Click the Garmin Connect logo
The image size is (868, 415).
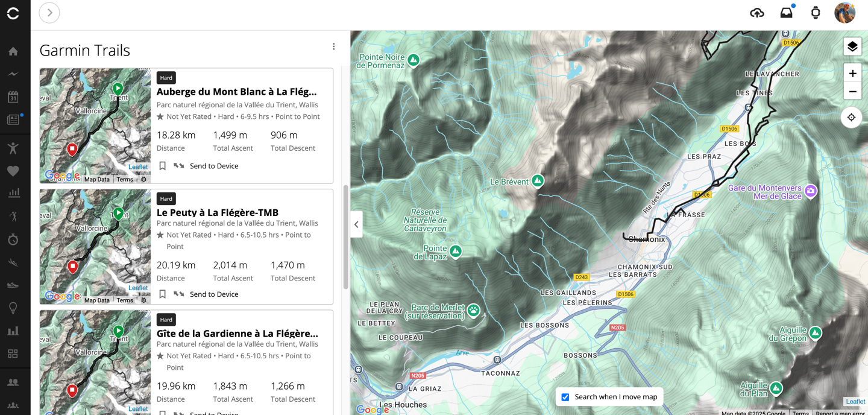pyautogui.click(x=13, y=13)
